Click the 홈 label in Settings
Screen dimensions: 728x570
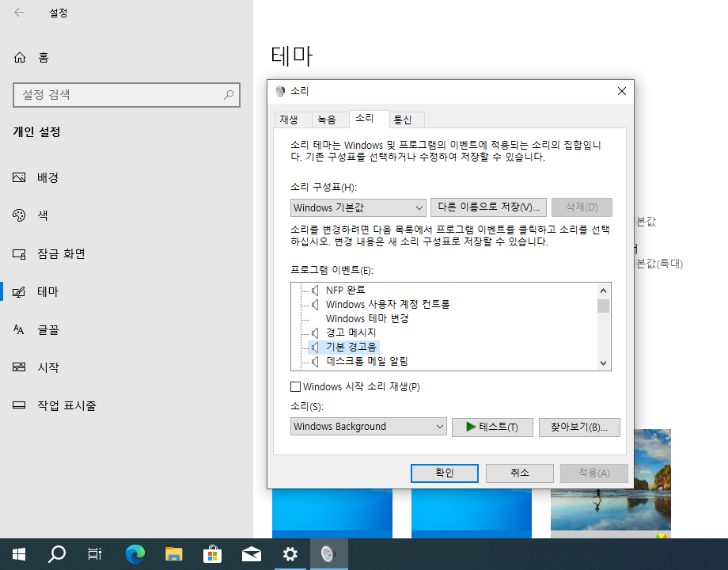pyautogui.click(x=44, y=58)
